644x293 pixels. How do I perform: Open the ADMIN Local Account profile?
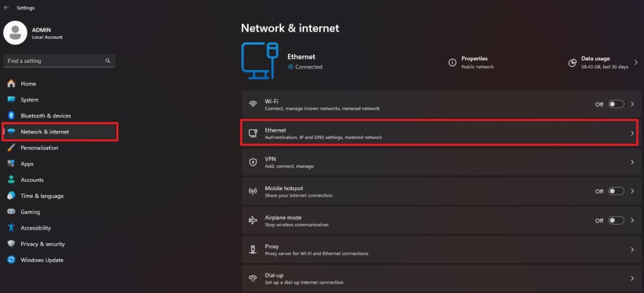[x=34, y=33]
